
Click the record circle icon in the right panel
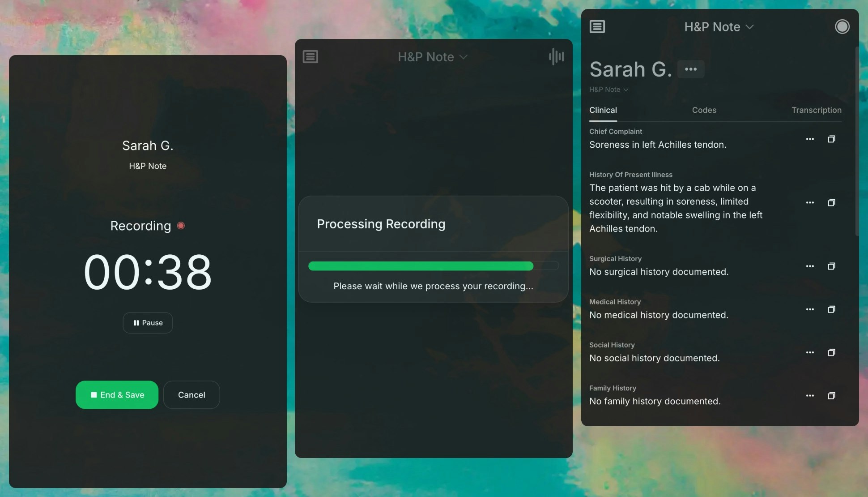(x=842, y=27)
